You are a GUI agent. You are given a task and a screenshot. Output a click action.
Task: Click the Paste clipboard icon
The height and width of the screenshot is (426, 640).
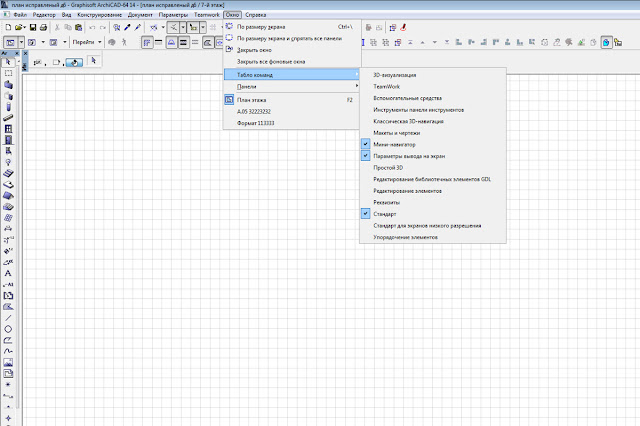(79, 27)
